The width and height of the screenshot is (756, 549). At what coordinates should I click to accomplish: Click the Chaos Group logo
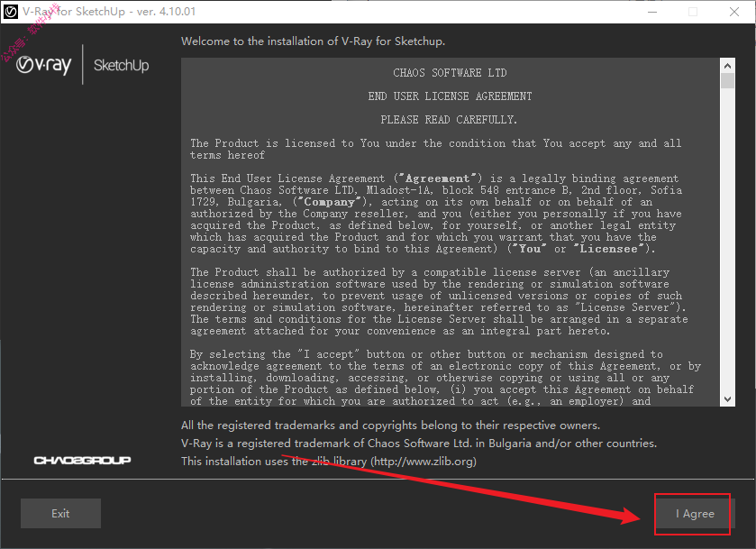tap(82, 461)
